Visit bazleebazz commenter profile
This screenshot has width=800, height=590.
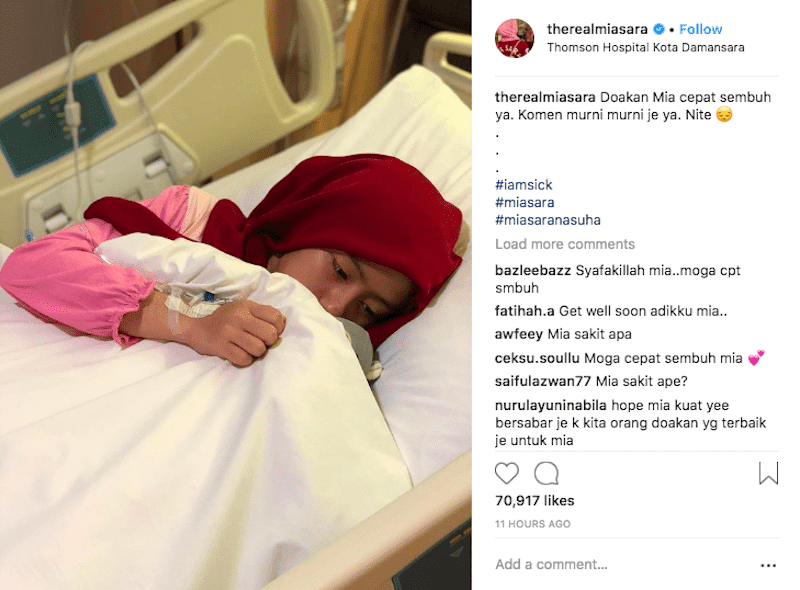coord(533,271)
